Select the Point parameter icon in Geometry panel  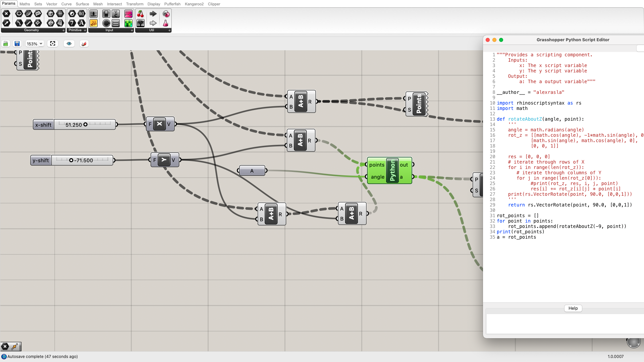pos(6,14)
